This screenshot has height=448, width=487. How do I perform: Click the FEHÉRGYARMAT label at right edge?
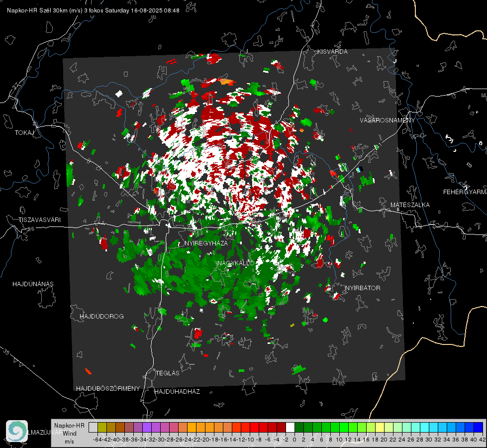tap(465, 192)
